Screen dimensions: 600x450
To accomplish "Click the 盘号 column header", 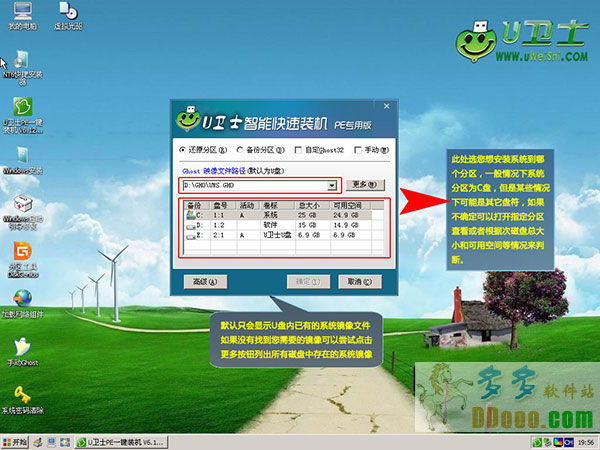I will [223, 205].
